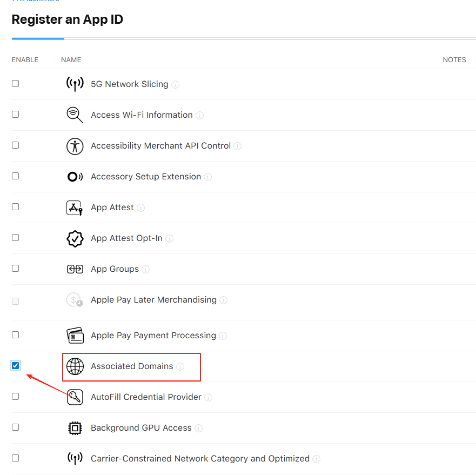Viewport: 476px width, 475px height.
Task: Enable 5G Network Slicing checkbox
Action: tap(16, 84)
